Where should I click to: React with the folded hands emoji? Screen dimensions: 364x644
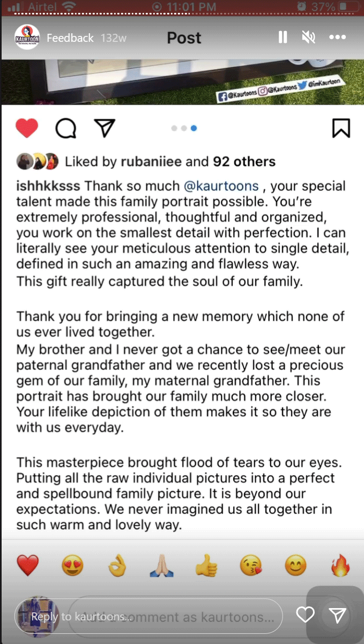click(x=161, y=565)
